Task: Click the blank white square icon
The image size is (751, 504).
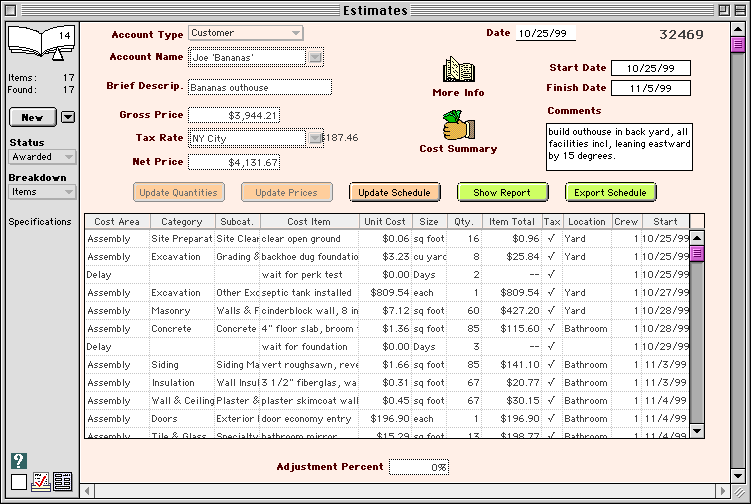Action: (x=19, y=482)
